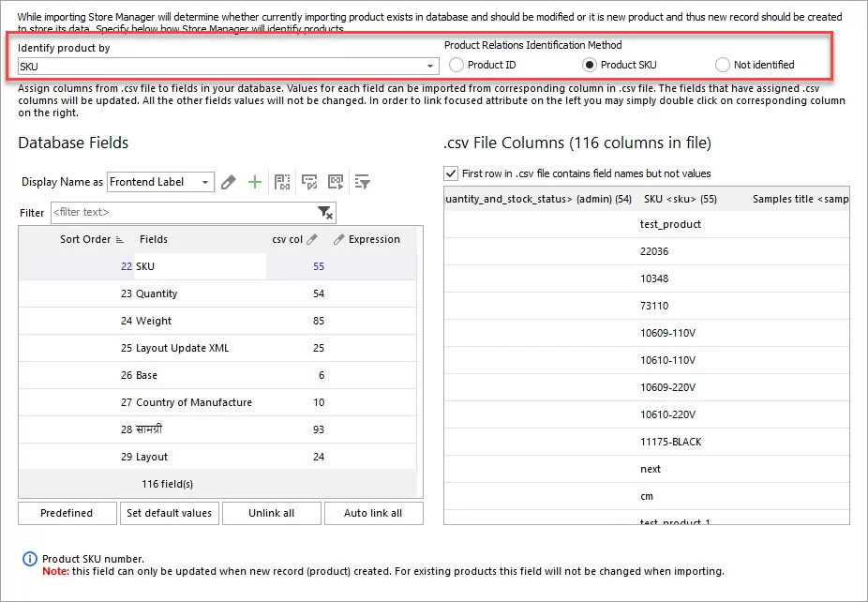Click the pencil edit icon beside Frontend Label

point(229,182)
